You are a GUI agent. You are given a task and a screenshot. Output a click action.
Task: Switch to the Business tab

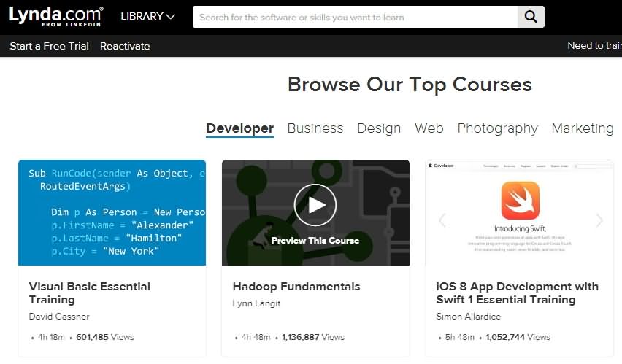click(x=315, y=128)
